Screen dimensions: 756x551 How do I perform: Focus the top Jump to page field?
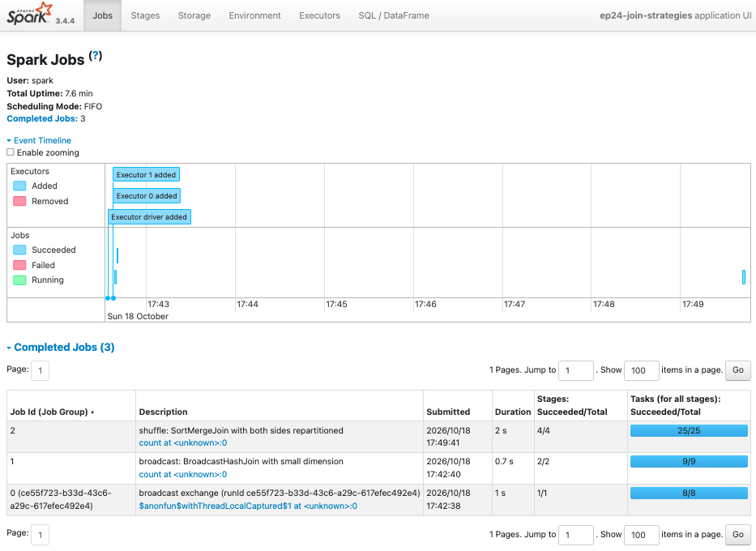pyautogui.click(x=575, y=370)
